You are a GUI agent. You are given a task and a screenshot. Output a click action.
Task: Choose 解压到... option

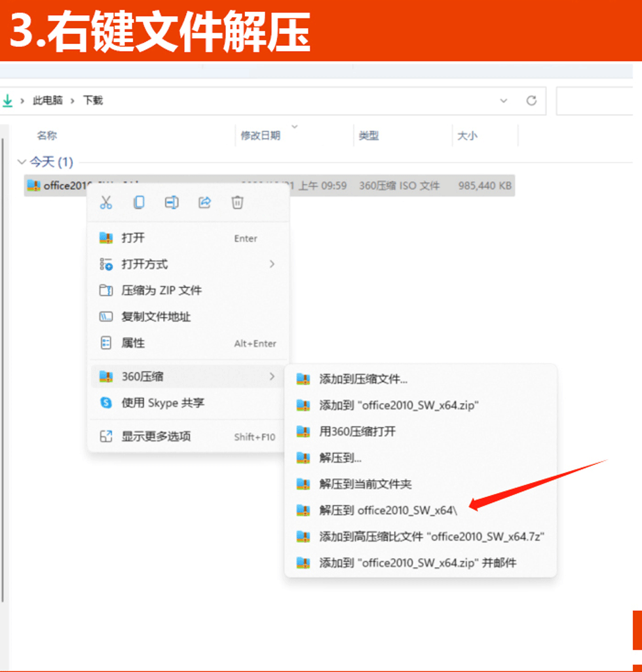[x=421, y=458]
